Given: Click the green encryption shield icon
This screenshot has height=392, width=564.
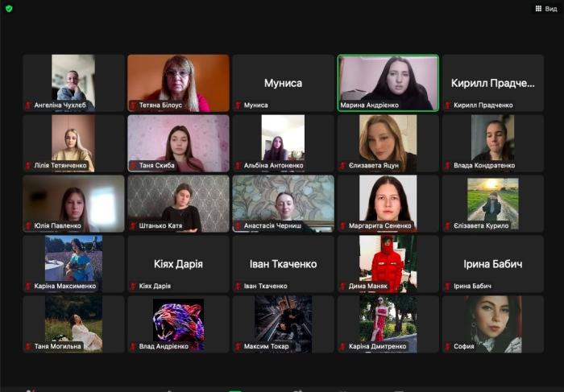Looking at the screenshot, I should [9, 8].
